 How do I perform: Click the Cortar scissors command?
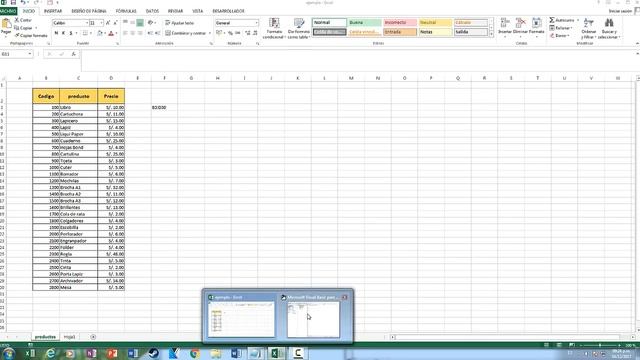pos(23,20)
